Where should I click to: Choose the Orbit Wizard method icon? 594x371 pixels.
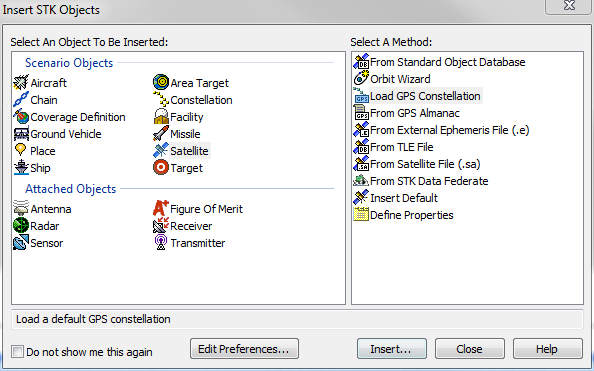pos(361,78)
